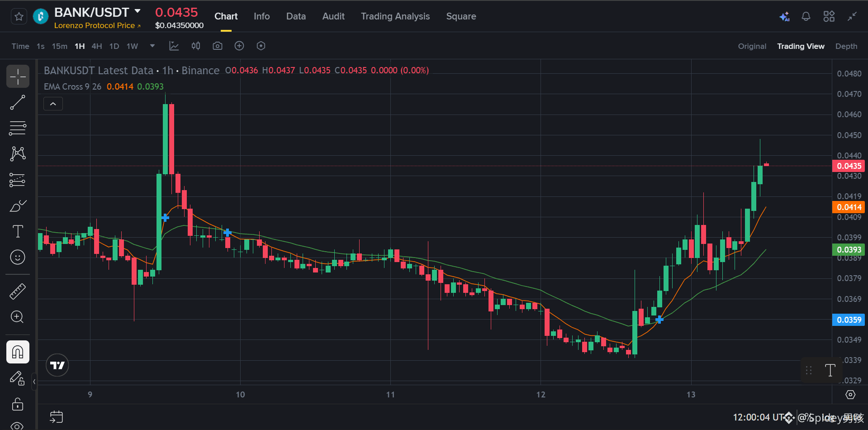Open the BANK/USDT pair selector dropdown
This screenshot has width=868, height=430.
pos(138,11)
